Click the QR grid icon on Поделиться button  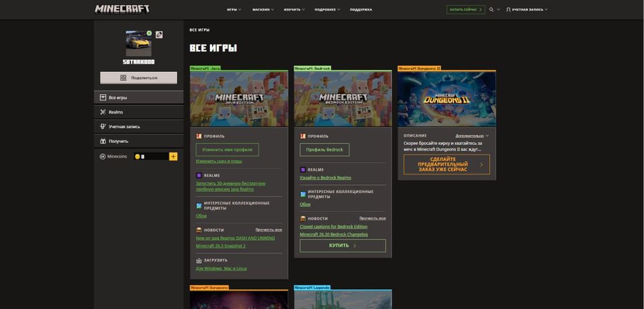point(123,77)
